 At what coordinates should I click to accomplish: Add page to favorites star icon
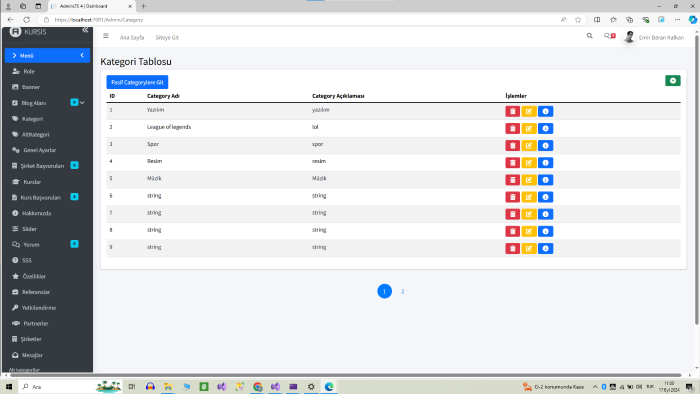tap(578, 20)
